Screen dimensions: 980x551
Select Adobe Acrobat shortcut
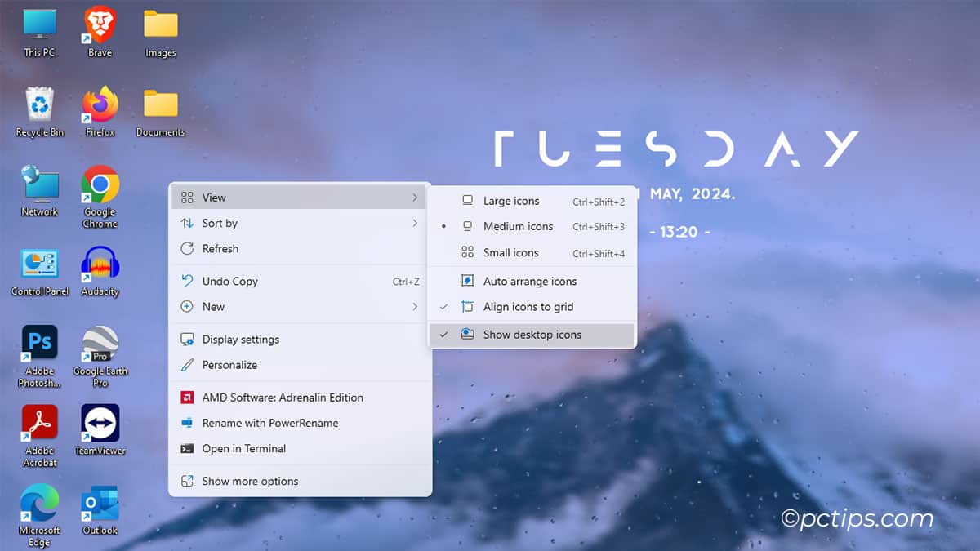tap(39, 435)
